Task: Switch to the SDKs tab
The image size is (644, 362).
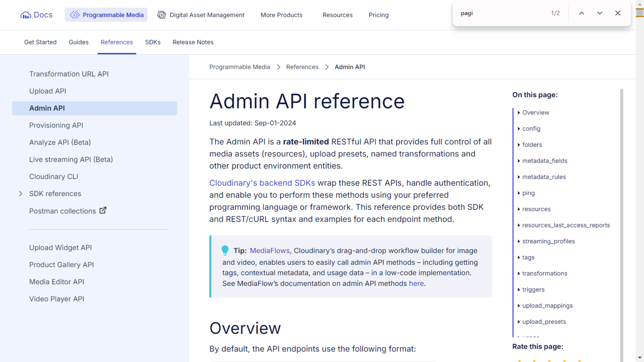Action: (153, 42)
